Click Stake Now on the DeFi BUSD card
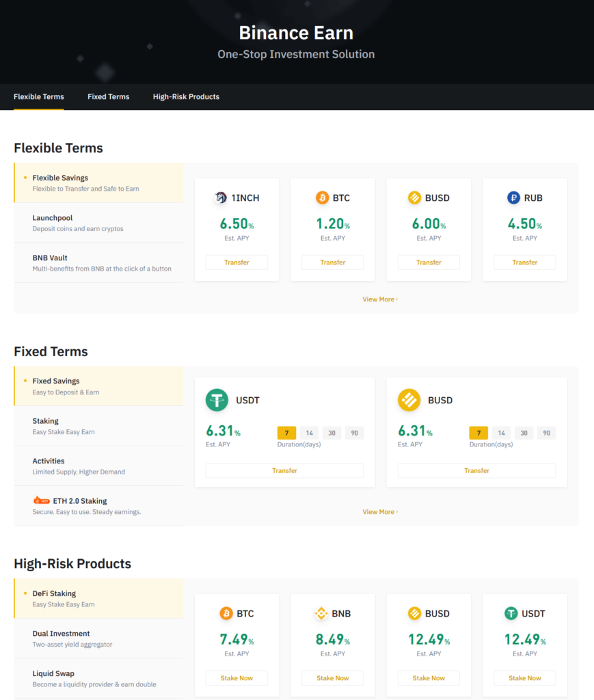 point(429,678)
